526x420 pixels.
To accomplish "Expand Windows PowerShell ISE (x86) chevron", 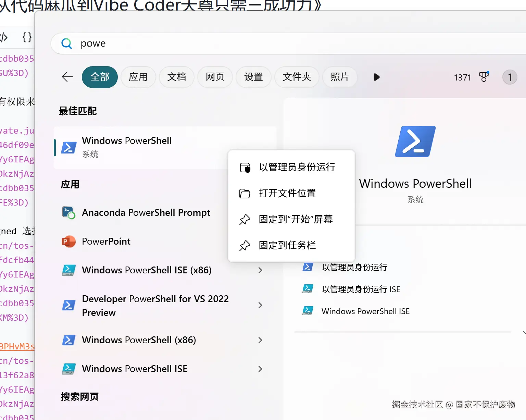I will [260, 270].
